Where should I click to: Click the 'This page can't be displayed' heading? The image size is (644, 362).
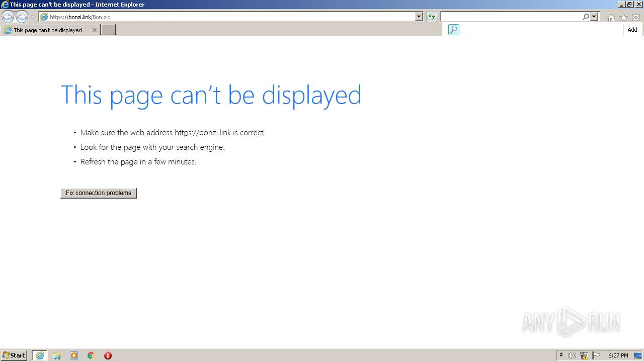pos(211,95)
